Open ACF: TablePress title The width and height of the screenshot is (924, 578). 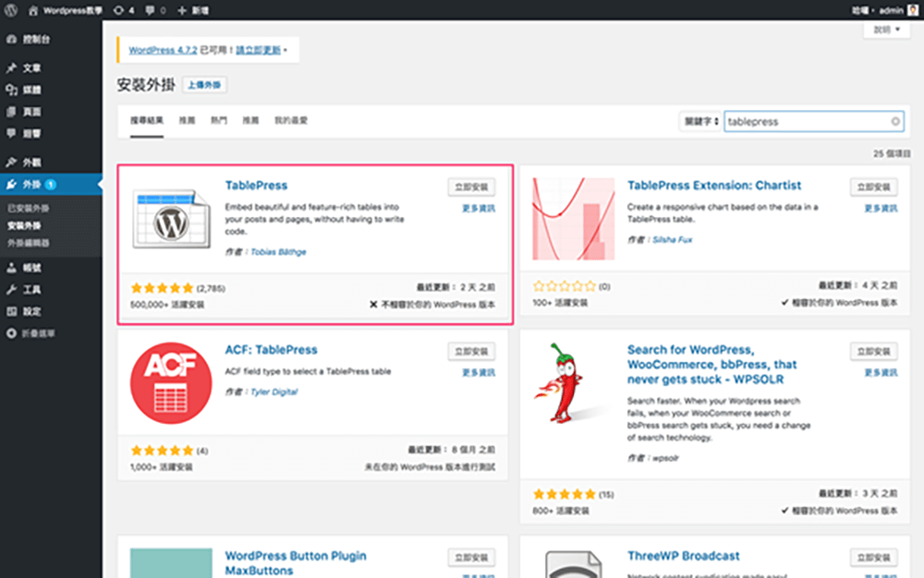click(271, 350)
